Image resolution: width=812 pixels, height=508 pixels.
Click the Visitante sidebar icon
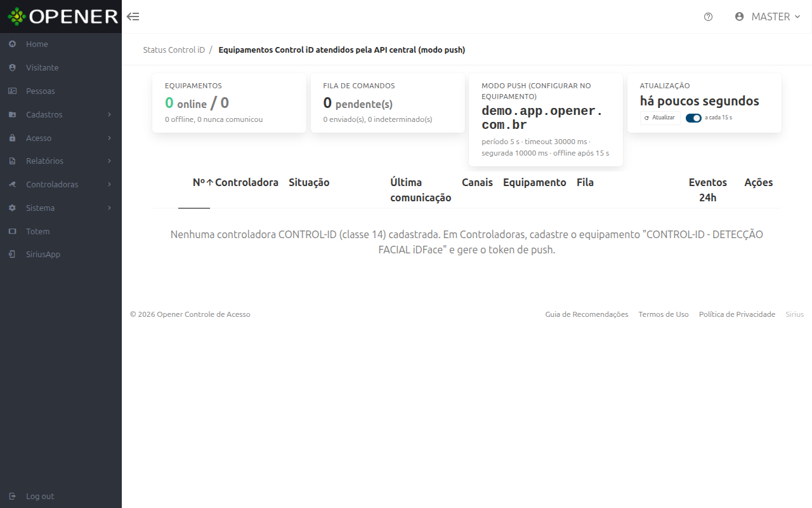pos(13,67)
